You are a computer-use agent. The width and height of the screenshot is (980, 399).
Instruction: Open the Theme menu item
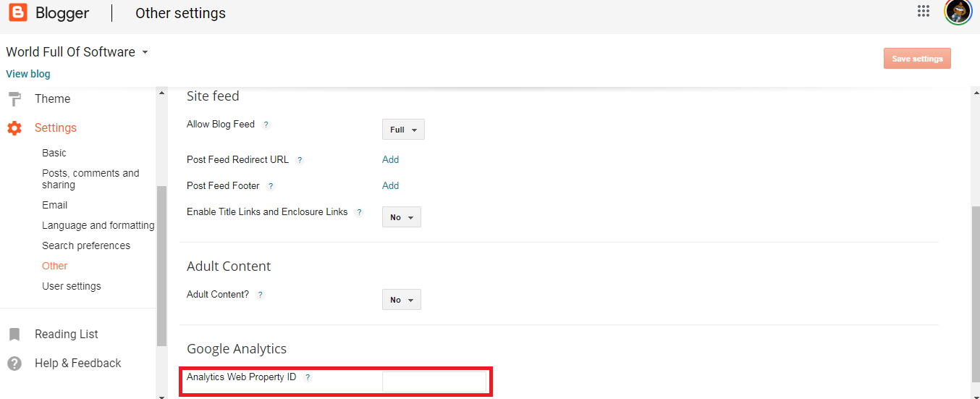53,98
